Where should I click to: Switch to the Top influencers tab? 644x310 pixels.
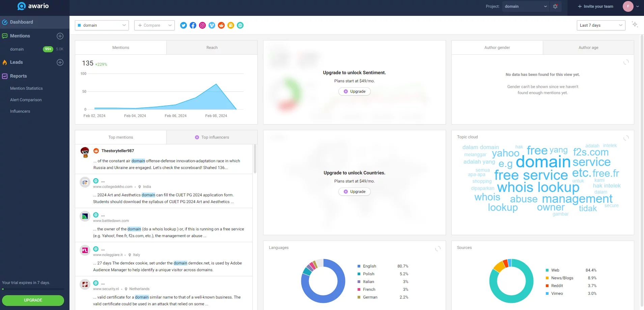(212, 137)
